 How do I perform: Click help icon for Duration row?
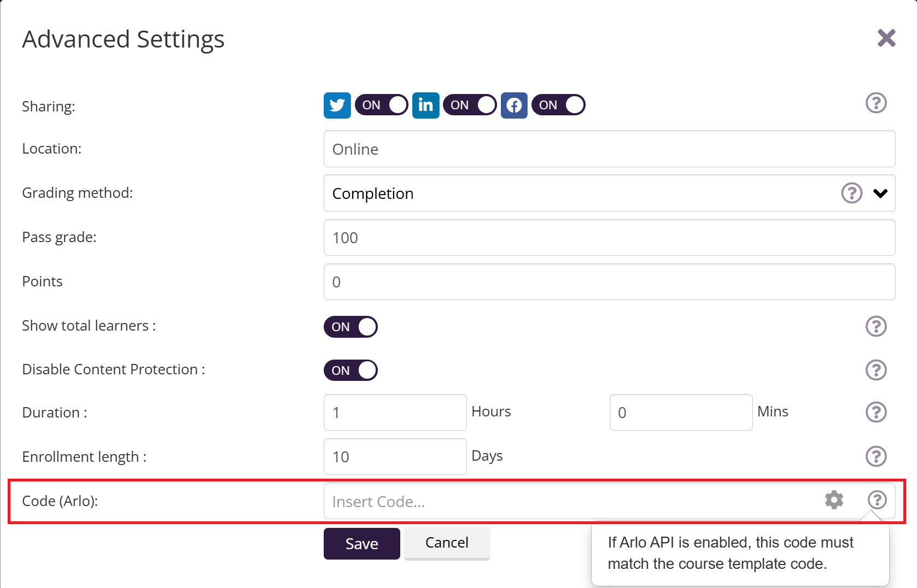[876, 413]
